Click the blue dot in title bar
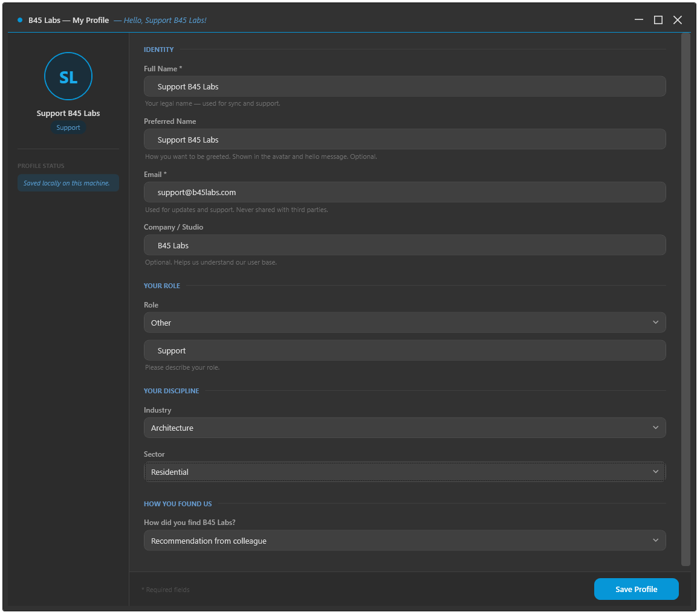700x615 pixels. 20,20
